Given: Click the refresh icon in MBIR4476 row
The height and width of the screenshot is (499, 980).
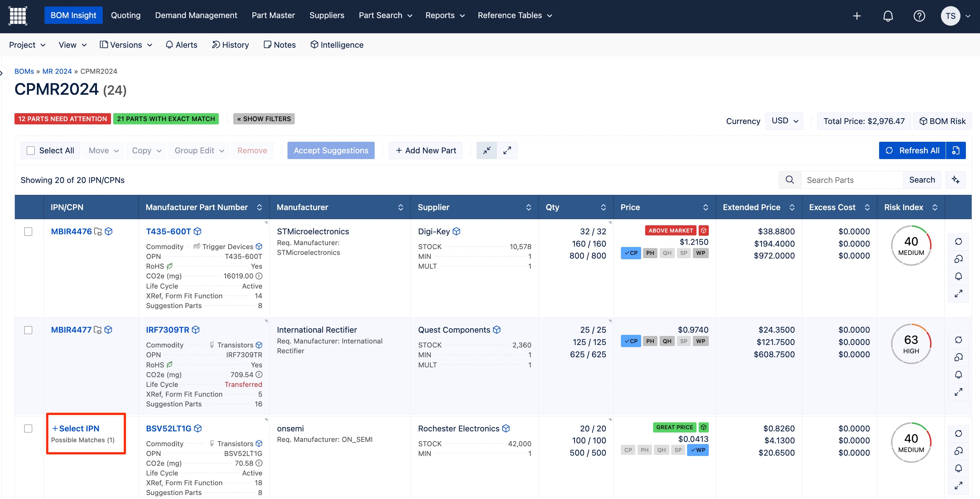Looking at the screenshot, I should [x=958, y=242].
